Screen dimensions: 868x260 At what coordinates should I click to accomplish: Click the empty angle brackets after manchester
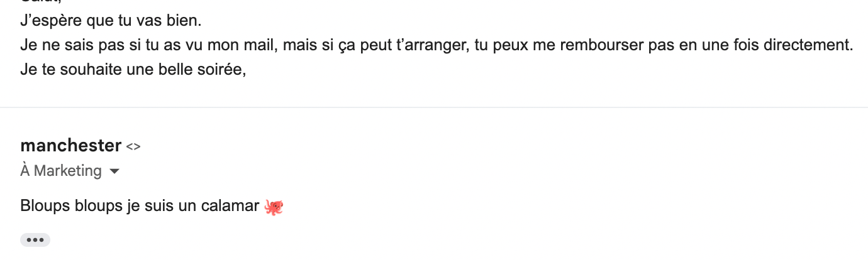(x=133, y=146)
